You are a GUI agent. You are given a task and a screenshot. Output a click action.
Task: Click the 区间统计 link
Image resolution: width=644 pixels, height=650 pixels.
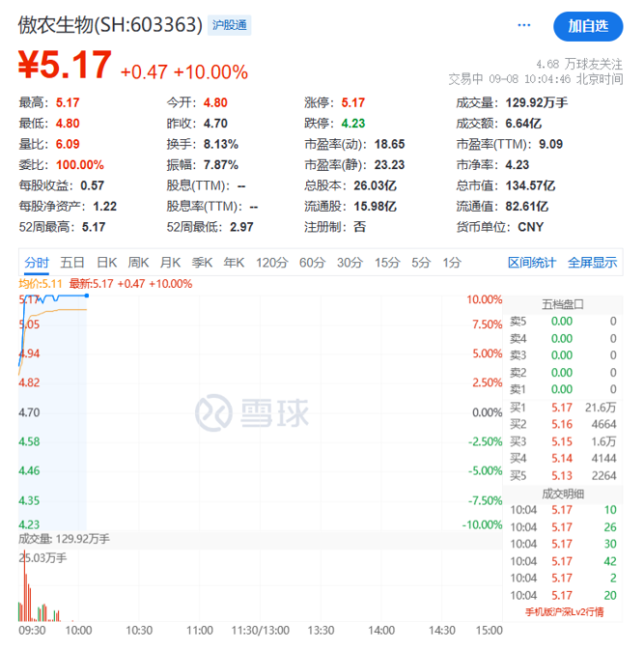[x=532, y=263]
